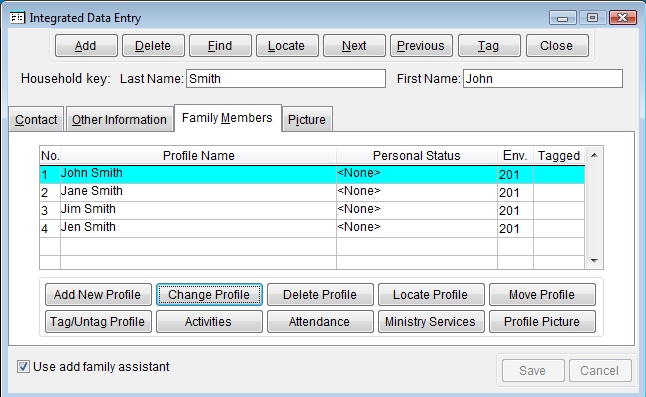Click the Env. column header
This screenshot has height=397, width=646.
(515, 156)
